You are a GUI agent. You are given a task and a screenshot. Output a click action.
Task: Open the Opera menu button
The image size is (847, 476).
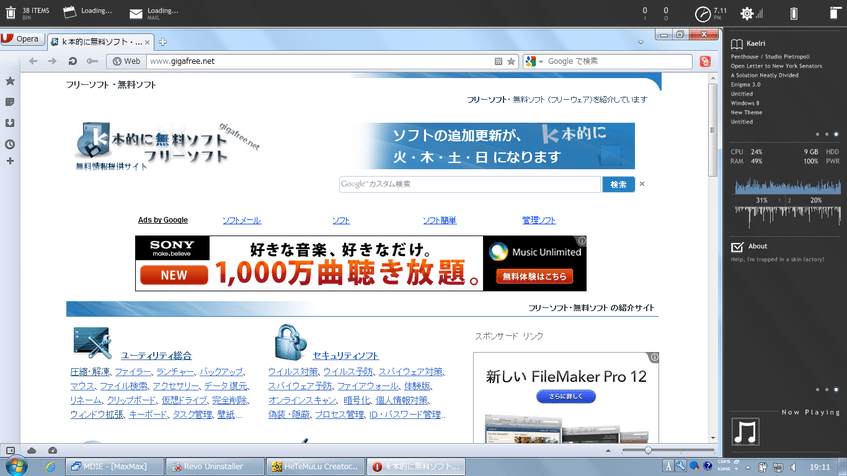pos(21,39)
